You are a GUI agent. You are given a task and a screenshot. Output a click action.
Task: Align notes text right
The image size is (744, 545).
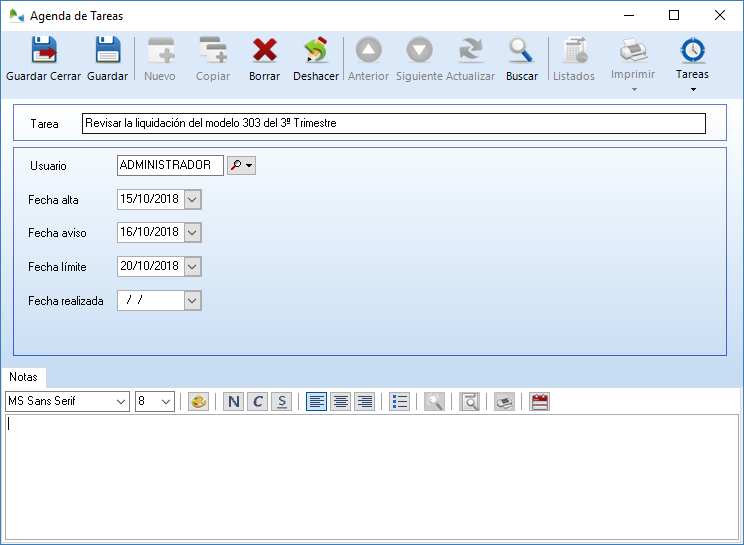point(365,402)
